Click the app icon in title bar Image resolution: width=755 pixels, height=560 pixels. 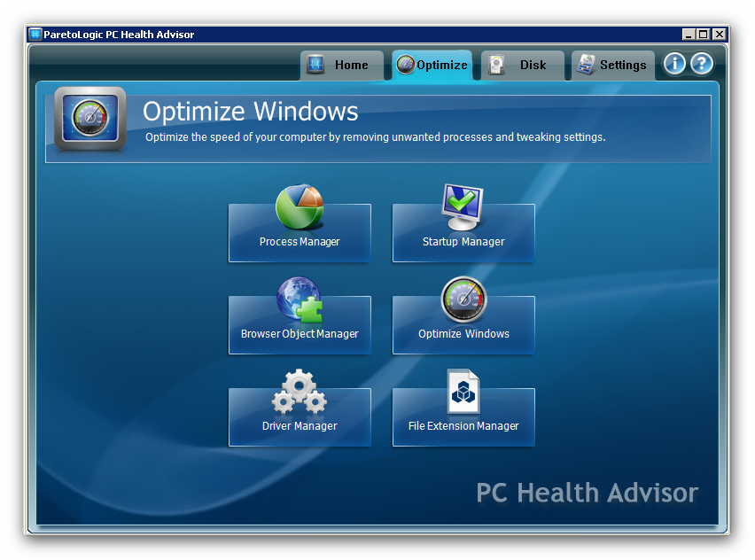pos(35,35)
